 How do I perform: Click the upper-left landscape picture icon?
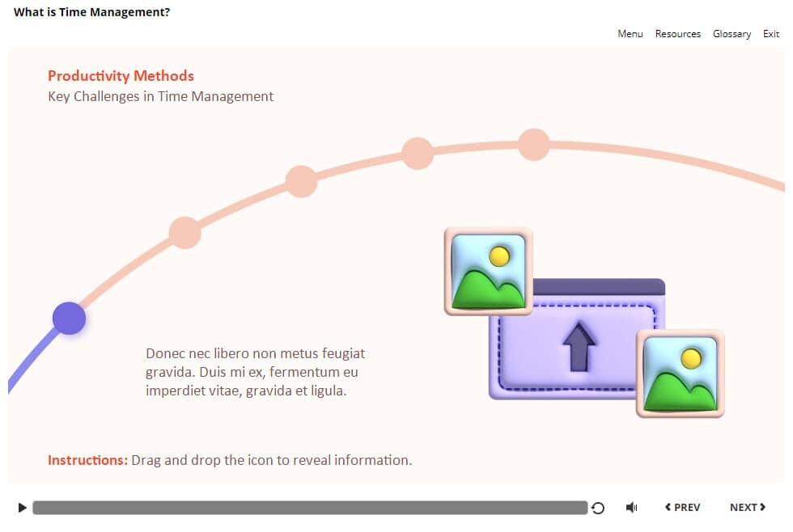488,271
